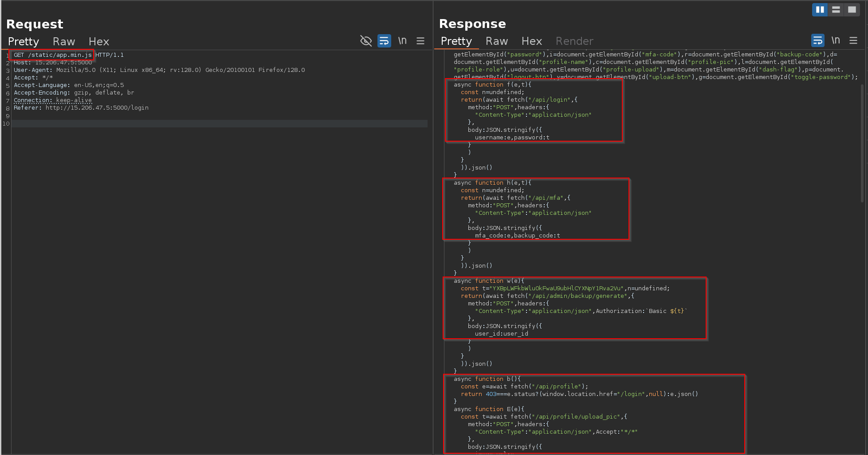Click the empty line 10 in Request editor

[219, 124]
